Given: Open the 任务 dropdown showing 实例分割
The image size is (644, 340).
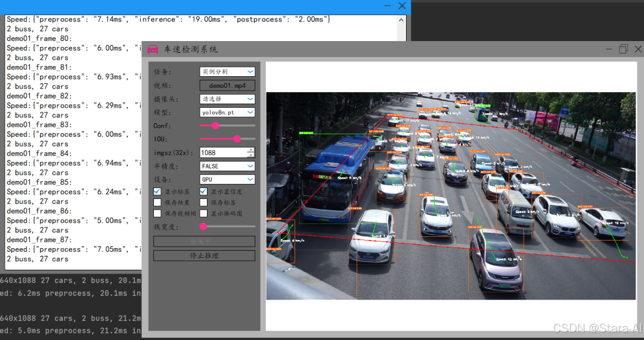Looking at the screenshot, I should pyautogui.click(x=227, y=72).
